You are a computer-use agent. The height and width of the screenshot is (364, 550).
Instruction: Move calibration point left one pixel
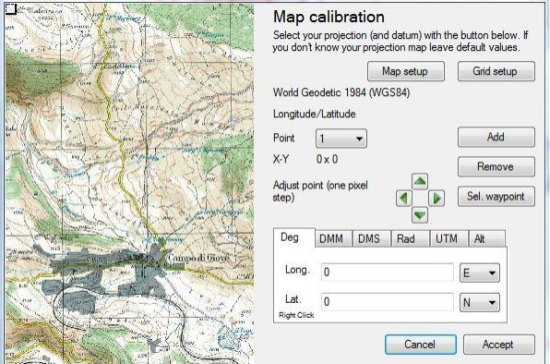pyautogui.click(x=404, y=198)
